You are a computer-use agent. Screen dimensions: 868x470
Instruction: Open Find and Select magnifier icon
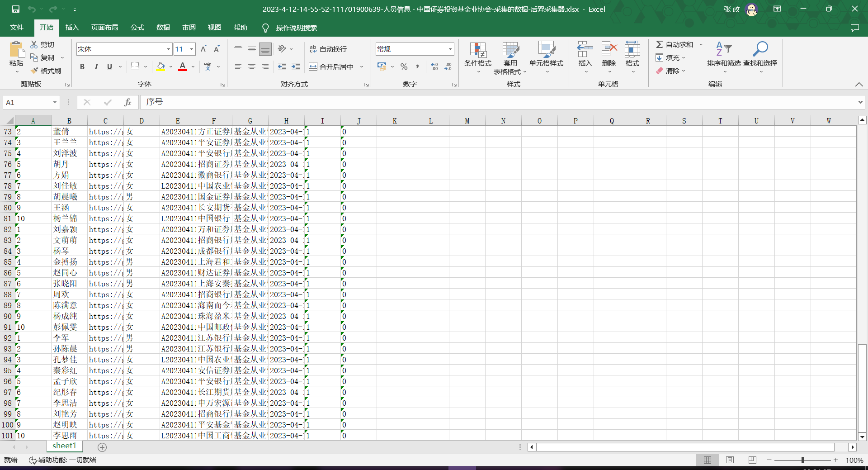pyautogui.click(x=760, y=48)
